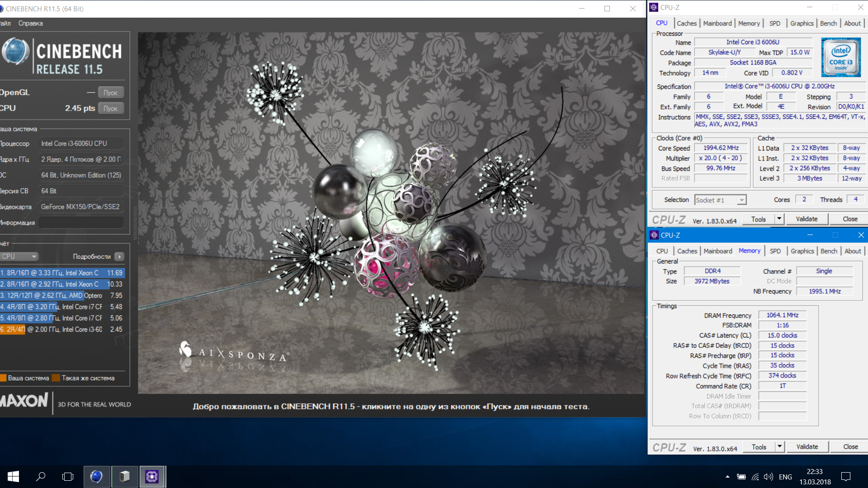Start the CPU test with Пуск

coord(110,108)
